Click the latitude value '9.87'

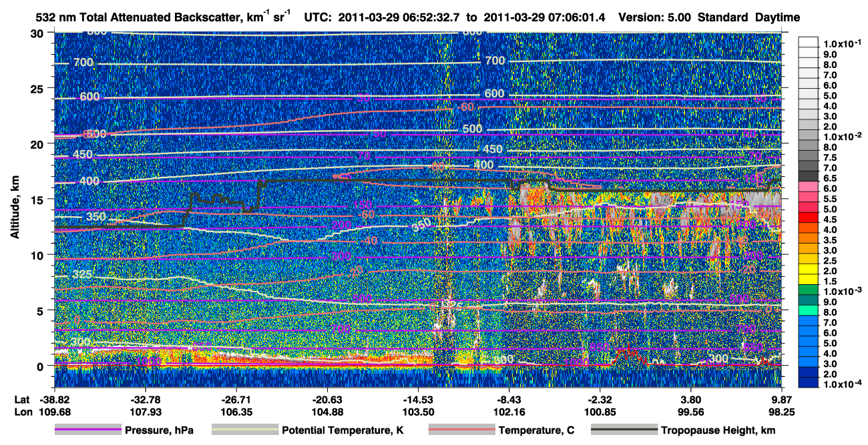pos(782,400)
